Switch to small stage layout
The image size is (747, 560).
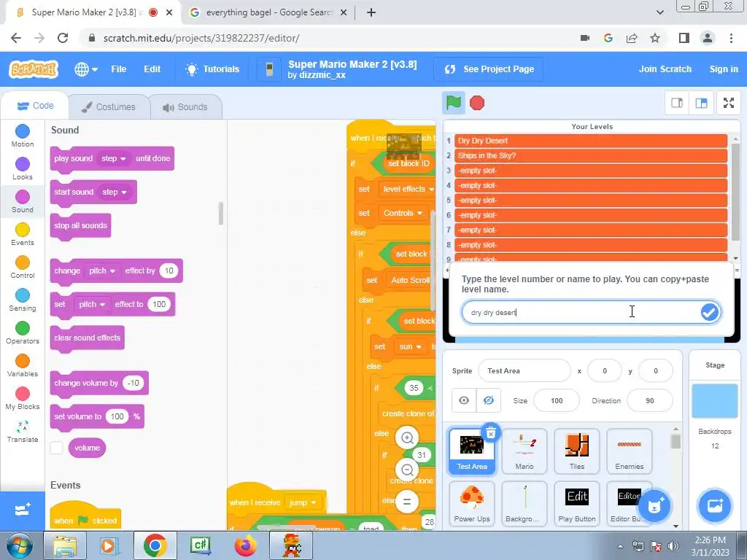pos(677,103)
